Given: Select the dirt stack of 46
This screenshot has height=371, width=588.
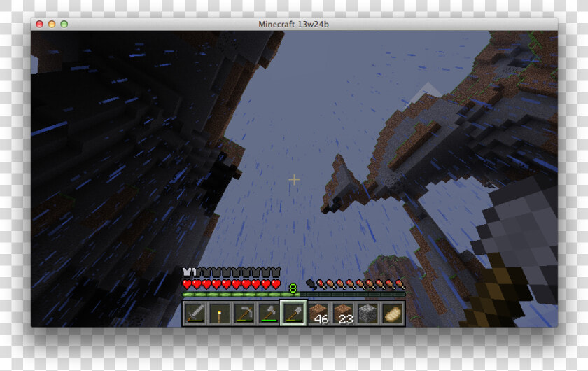Looking at the screenshot, I should [318, 314].
